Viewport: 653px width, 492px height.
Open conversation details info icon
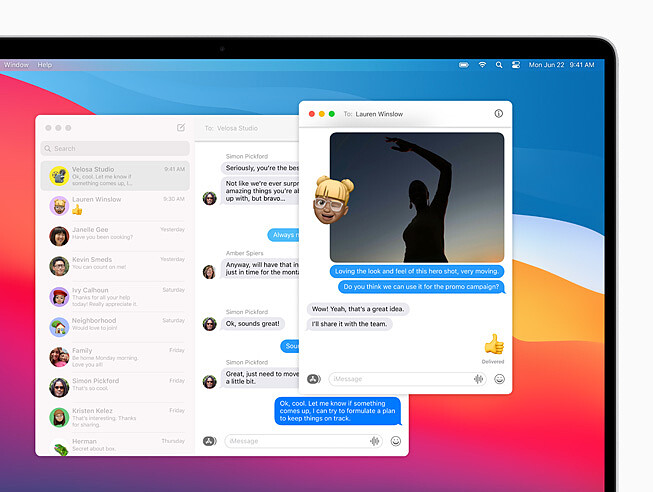pos(498,114)
